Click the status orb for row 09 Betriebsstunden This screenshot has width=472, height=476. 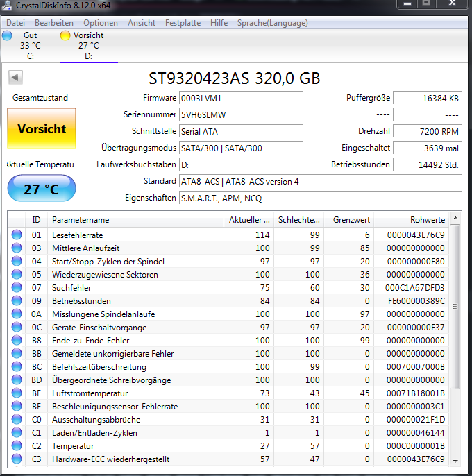click(x=17, y=301)
